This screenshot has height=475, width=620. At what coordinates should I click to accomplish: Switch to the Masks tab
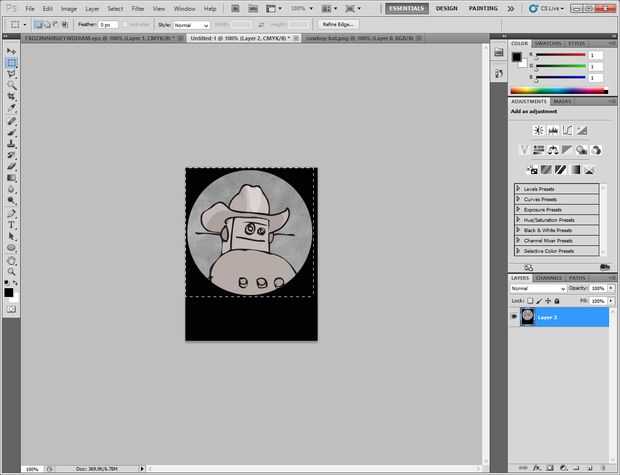(562, 101)
